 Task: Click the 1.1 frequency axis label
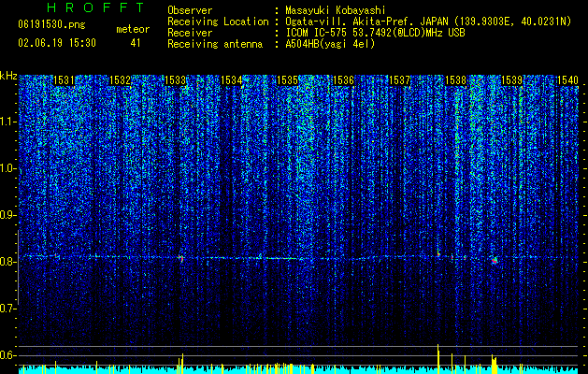click(8, 122)
